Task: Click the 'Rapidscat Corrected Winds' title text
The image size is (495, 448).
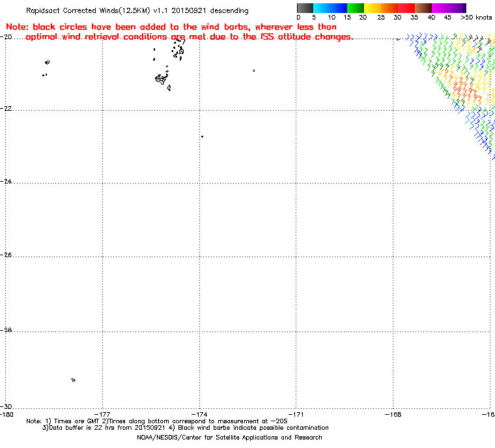Action: 137,10
